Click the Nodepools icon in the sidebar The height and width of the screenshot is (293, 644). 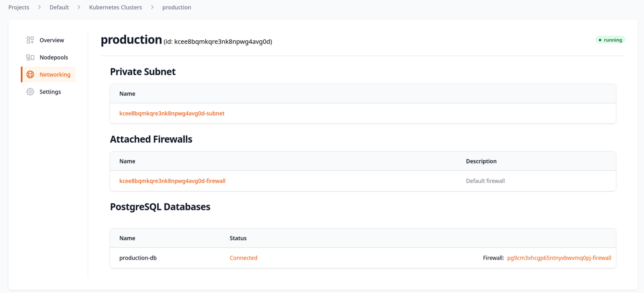pos(30,57)
